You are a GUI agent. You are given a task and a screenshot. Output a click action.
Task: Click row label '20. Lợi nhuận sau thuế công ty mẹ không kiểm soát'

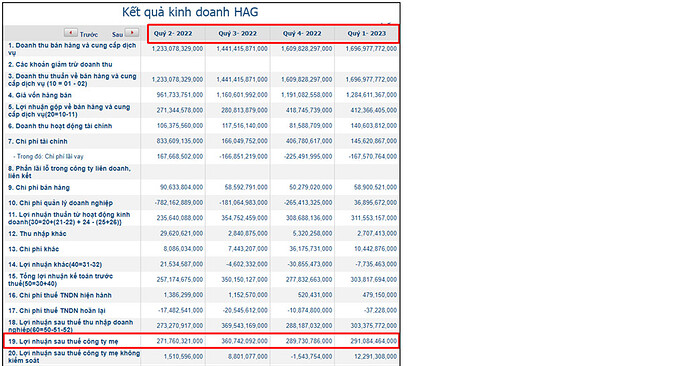click(74, 357)
